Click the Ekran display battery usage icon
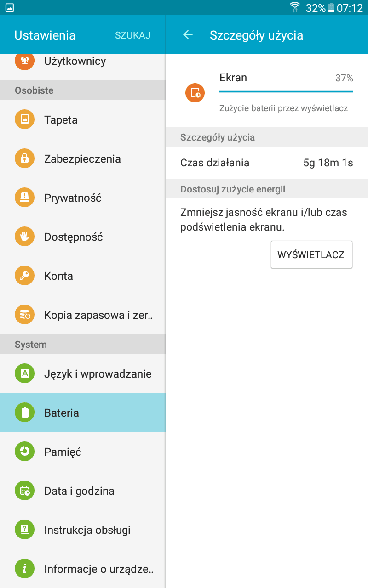The height and width of the screenshot is (588, 368). [195, 93]
